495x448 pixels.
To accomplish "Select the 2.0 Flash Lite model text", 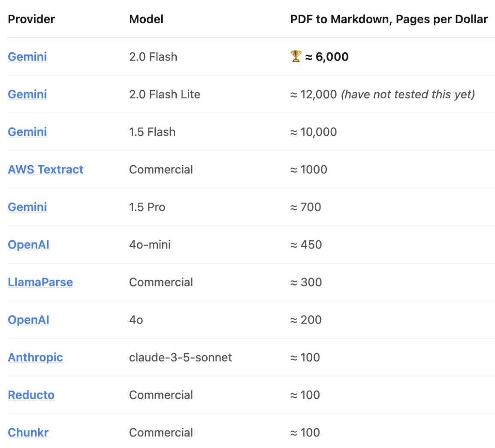I will click(x=165, y=94).
